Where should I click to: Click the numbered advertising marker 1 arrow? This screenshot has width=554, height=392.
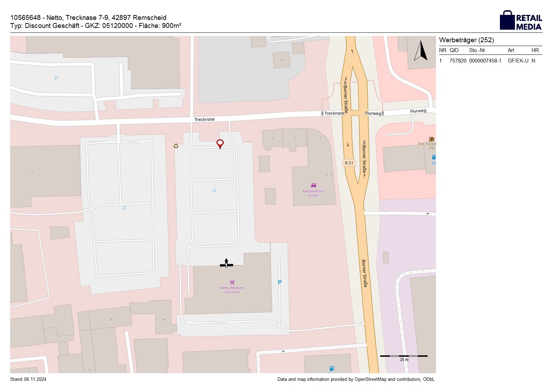click(x=226, y=264)
